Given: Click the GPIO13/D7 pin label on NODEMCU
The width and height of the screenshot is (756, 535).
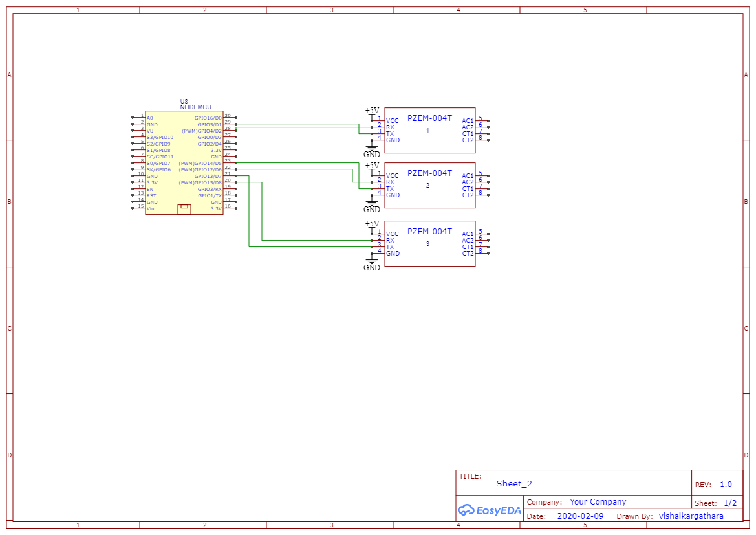Looking at the screenshot, I should pos(207,177).
